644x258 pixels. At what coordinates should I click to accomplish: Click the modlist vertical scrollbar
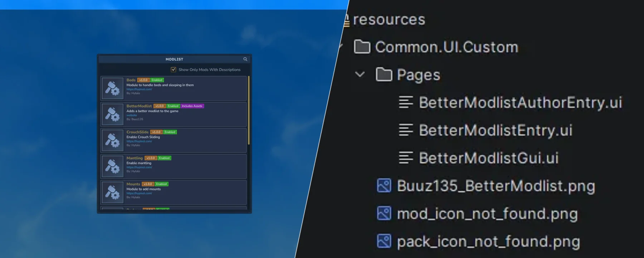(249, 110)
